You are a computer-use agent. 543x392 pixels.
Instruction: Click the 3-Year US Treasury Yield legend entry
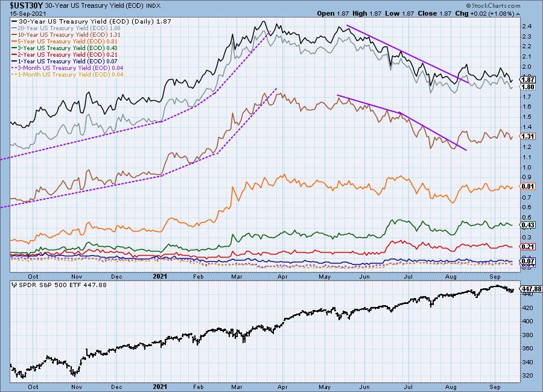pos(65,48)
